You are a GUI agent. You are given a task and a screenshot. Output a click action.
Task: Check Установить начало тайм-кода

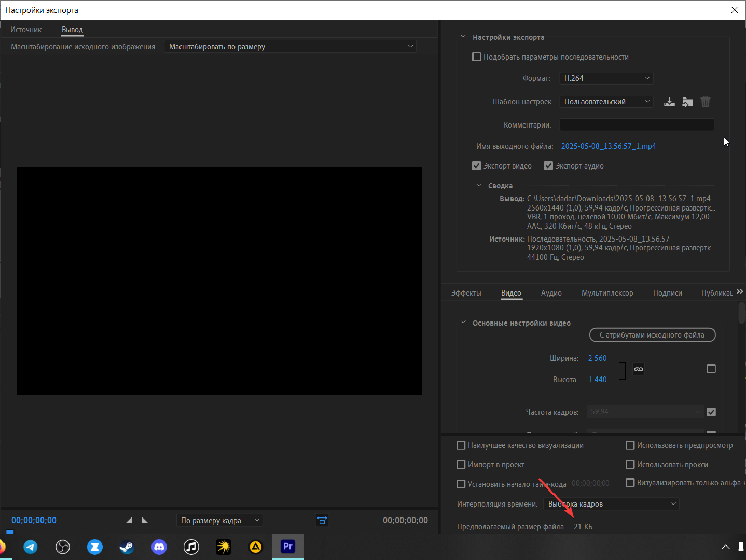461,484
